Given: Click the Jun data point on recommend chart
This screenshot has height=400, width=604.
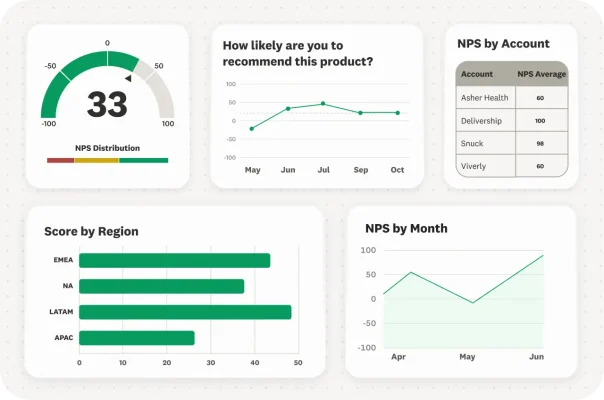Looking at the screenshot, I should pyautogui.click(x=288, y=109).
